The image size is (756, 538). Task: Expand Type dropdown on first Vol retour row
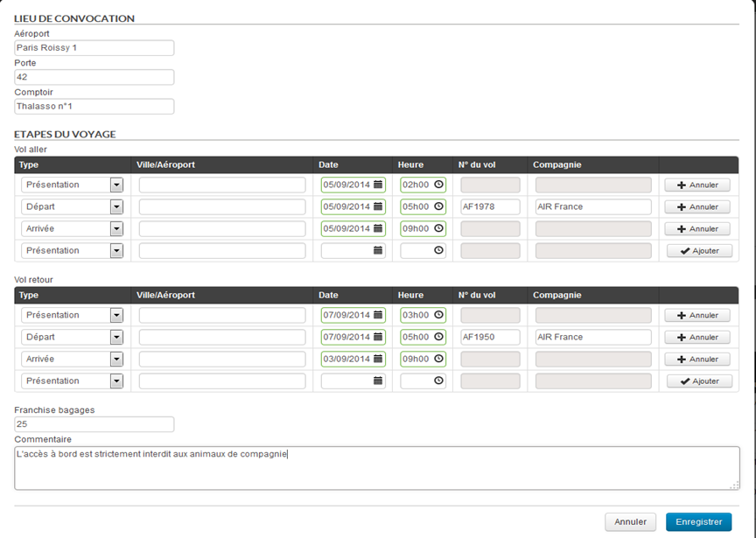click(x=116, y=316)
